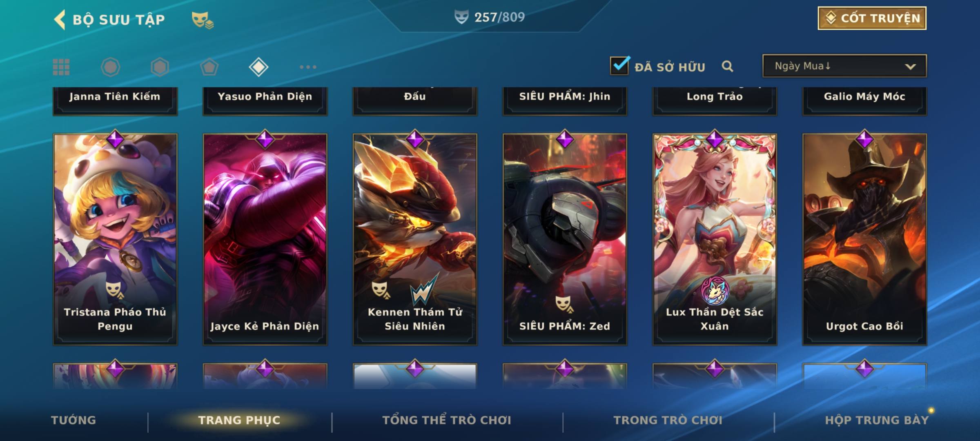Screen dimensions: 980x441
Task: Select the SIÊU PHẨM: Zed skin card
Action: click(565, 240)
